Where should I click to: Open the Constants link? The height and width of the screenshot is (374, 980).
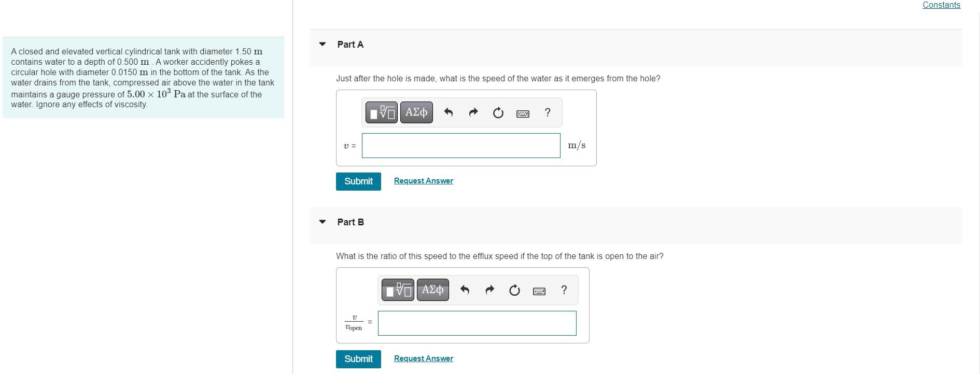[x=941, y=5]
